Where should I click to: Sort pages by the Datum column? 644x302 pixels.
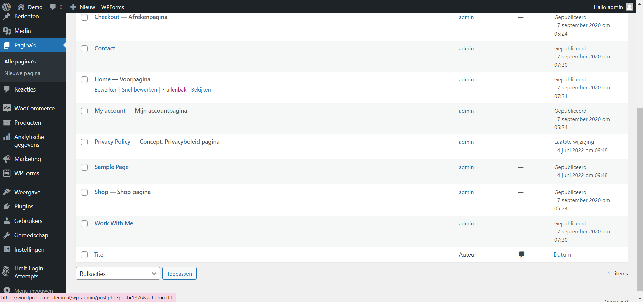click(562, 255)
